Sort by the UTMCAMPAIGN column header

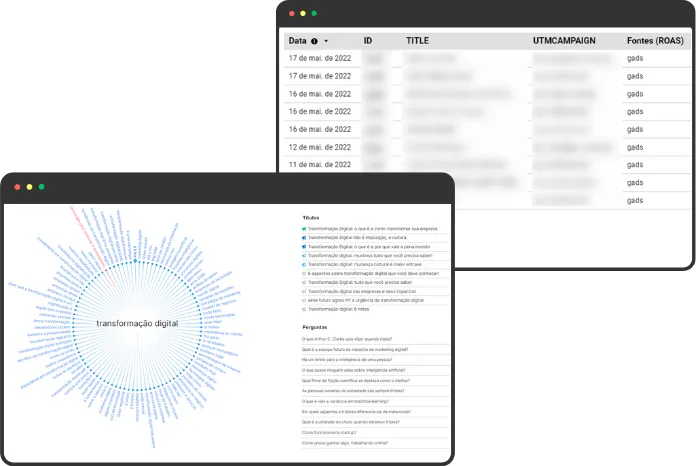pos(564,41)
